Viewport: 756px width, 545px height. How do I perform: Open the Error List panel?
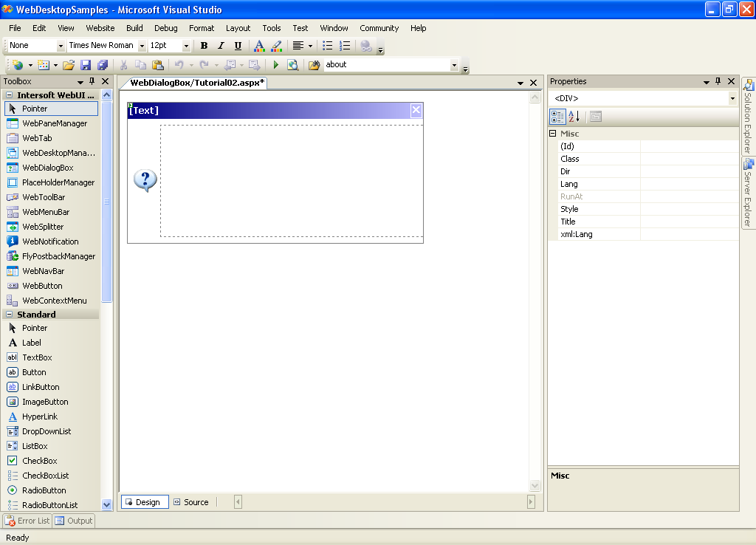27,521
